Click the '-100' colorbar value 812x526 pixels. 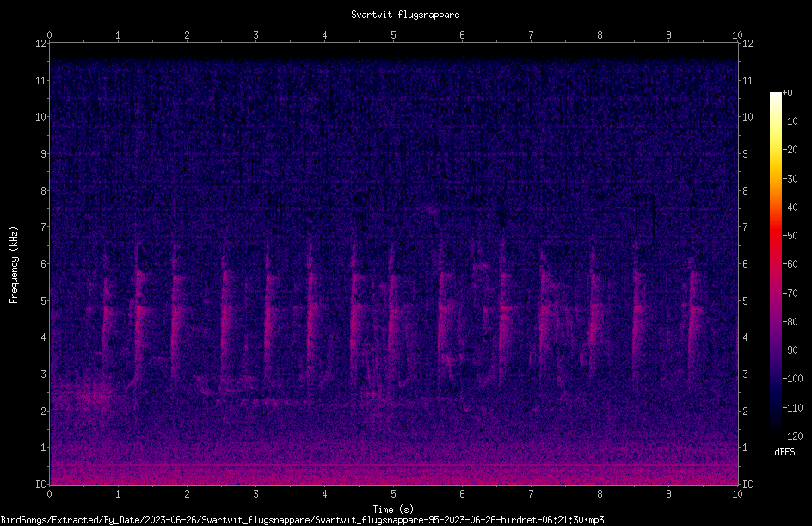coord(792,379)
